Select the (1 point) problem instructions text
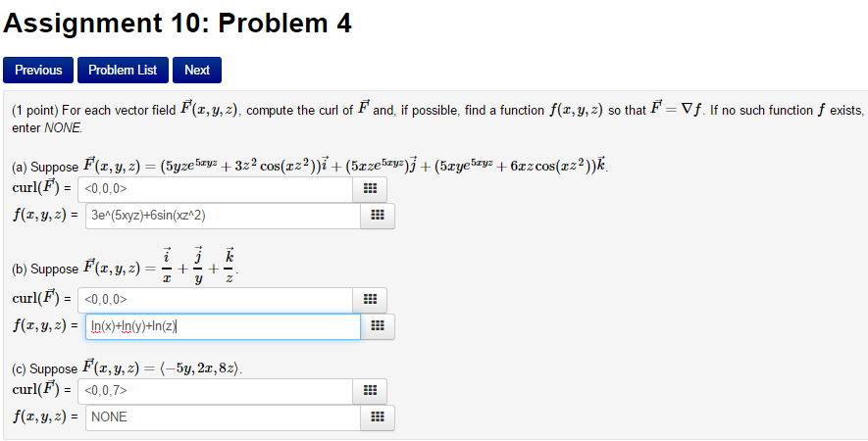This screenshot has width=868, height=441. (437, 118)
